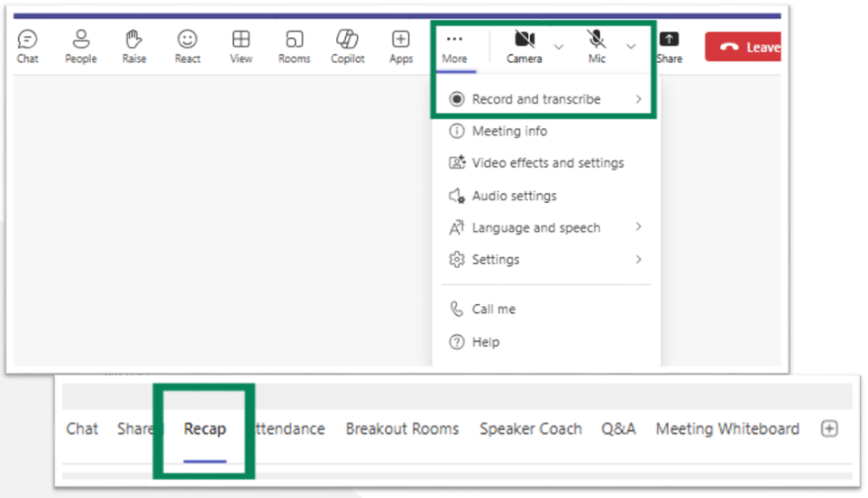The image size is (868, 498).
Task: Open the Apps add menu
Action: pyautogui.click(x=401, y=45)
